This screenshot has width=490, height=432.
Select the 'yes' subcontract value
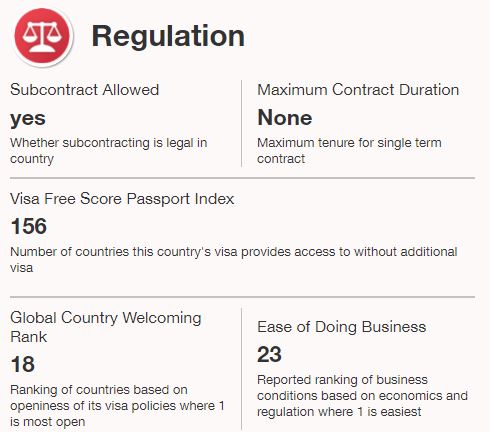(x=28, y=119)
